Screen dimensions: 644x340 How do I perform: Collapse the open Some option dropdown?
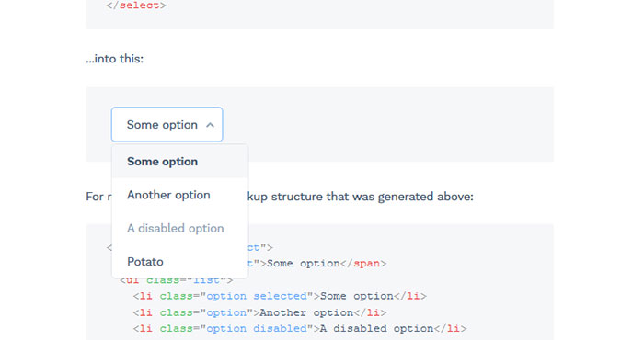[x=167, y=125]
